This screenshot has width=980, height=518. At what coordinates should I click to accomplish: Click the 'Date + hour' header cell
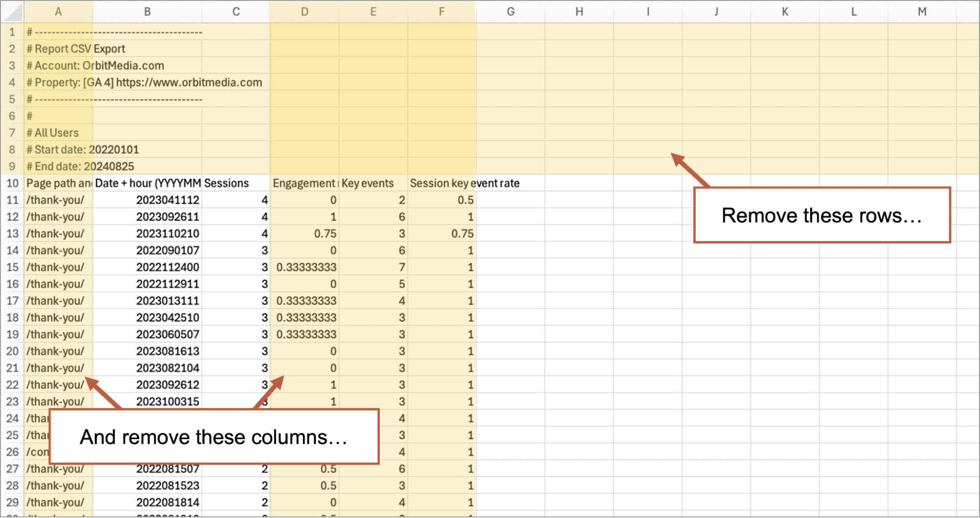tap(147, 183)
